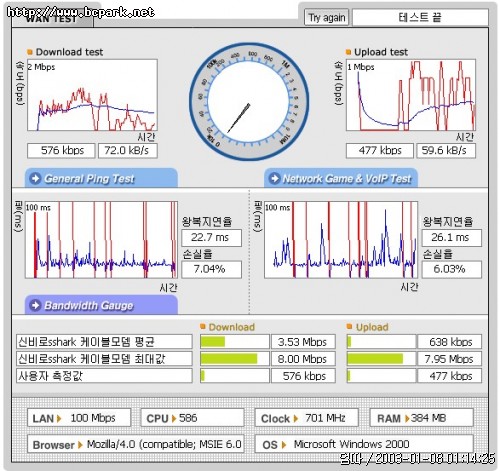Click the orange bullet beside Download test
This screenshot has width=500, height=471.
30,52
